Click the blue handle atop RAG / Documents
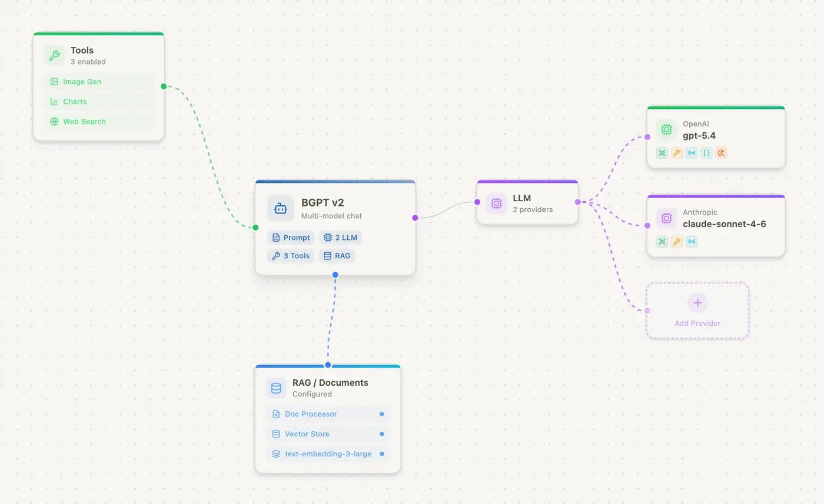The image size is (824, 504). 328,365
